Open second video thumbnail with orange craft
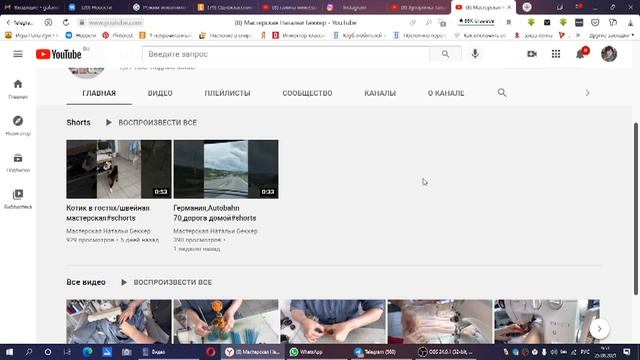Viewport: 640px width, 360px height. (226, 322)
